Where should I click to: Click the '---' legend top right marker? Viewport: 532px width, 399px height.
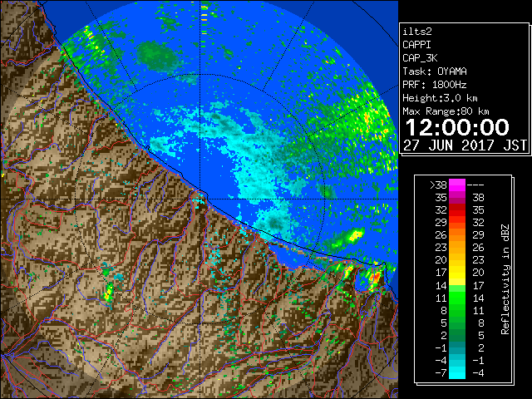coord(475,185)
